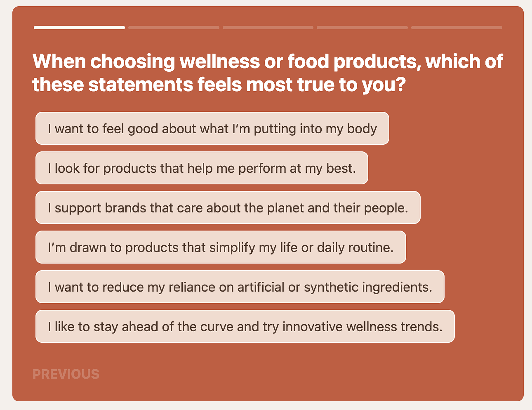Click the second progress bar segment
The height and width of the screenshot is (410, 532).
click(174, 28)
